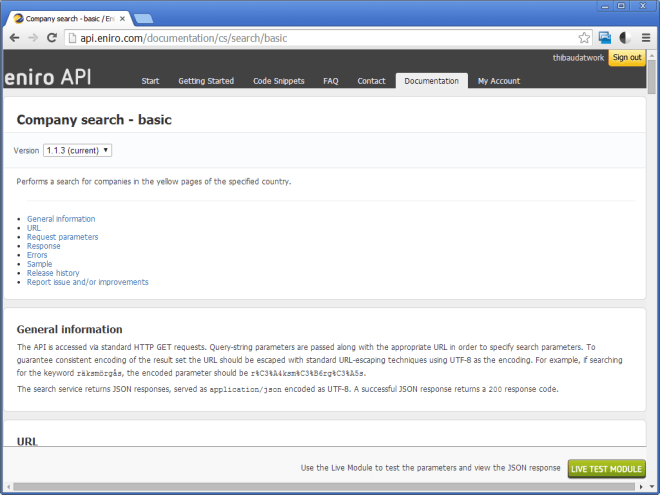Screen dimensions: 660x495
Task: Open a new browser tab
Action: (143, 17)
